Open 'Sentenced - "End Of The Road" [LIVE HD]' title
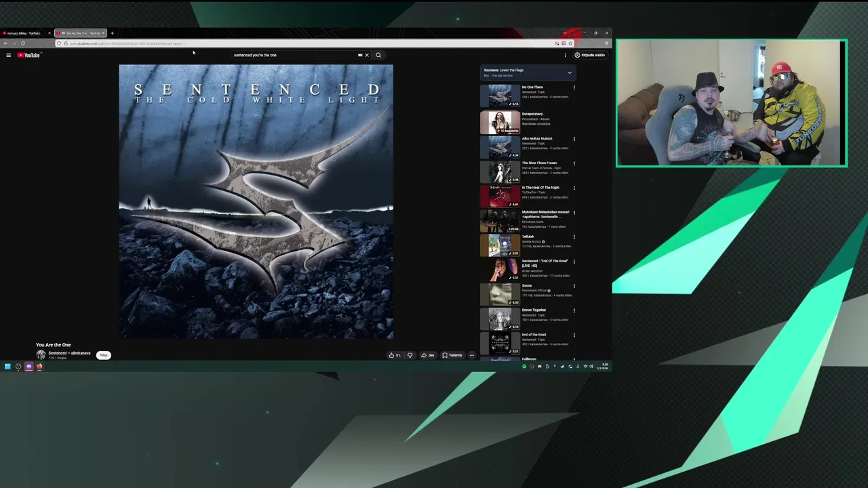Image resolution: width=868 pixels, height=488 pixels. point(545,263)
